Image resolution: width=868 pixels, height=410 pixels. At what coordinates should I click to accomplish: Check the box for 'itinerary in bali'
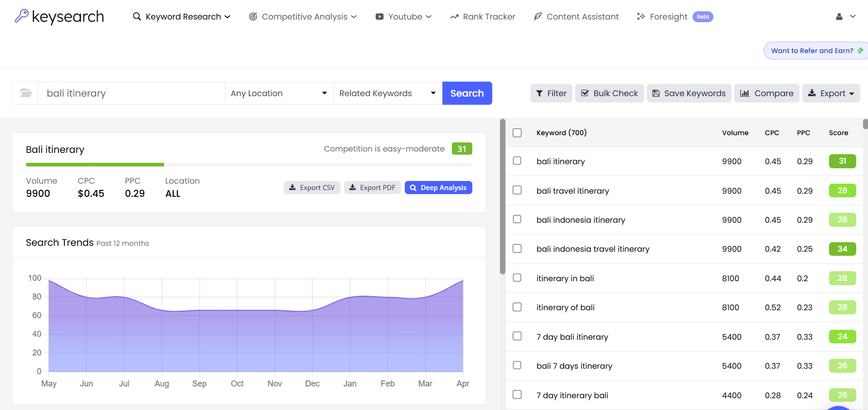coord(517,278)
